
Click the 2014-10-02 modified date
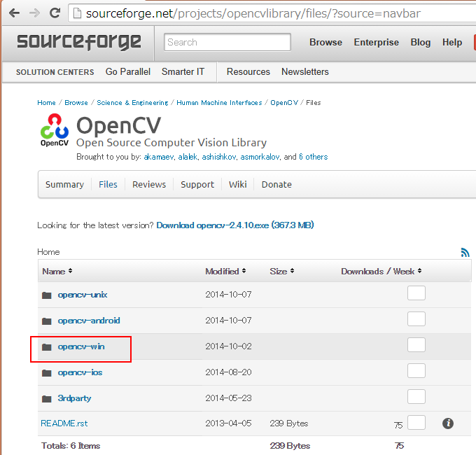pyautogui.click(x=228, y=346)
